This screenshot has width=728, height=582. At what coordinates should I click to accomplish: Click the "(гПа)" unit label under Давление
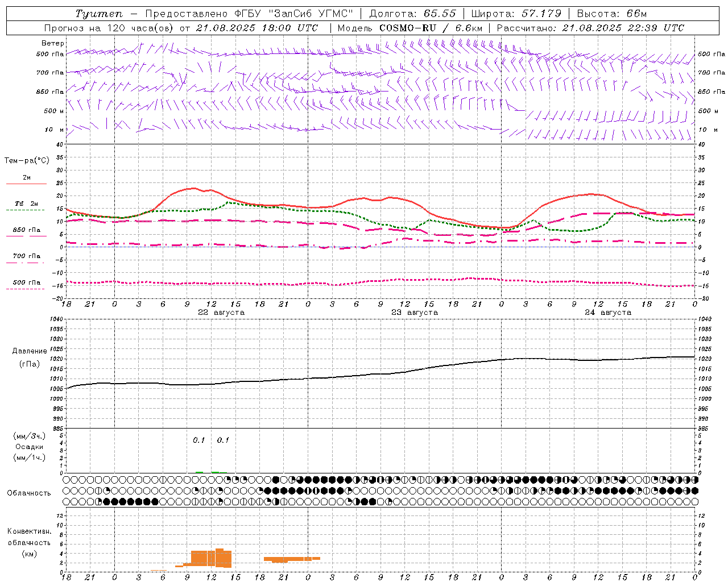pyautogui.click(x=30, y=364)
